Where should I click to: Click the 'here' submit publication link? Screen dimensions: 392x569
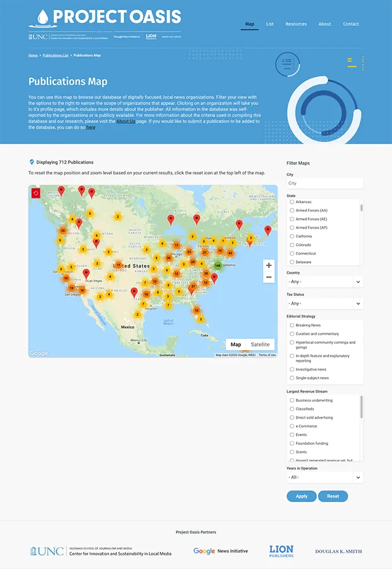coord(91,127)
